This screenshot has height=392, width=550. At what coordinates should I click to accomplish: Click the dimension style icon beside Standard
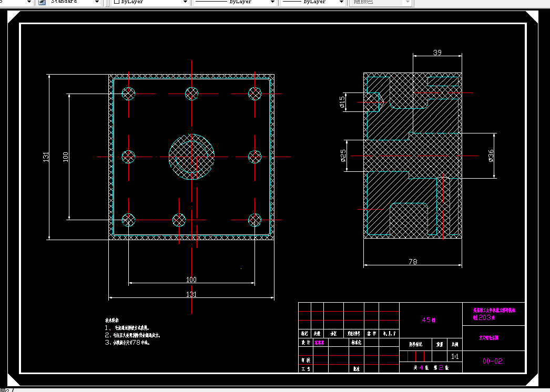[42, 2]
